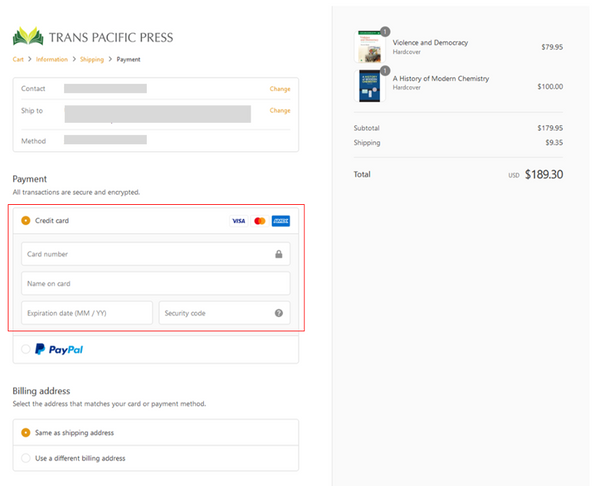Click Change link next to Contact
The image size is (600, 486).
tap(280, 89)
